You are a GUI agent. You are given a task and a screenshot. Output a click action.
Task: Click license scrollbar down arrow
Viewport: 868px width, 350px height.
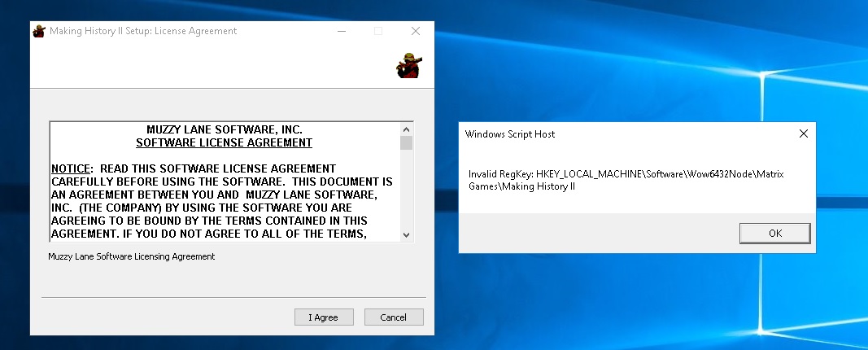coord(406,234)
